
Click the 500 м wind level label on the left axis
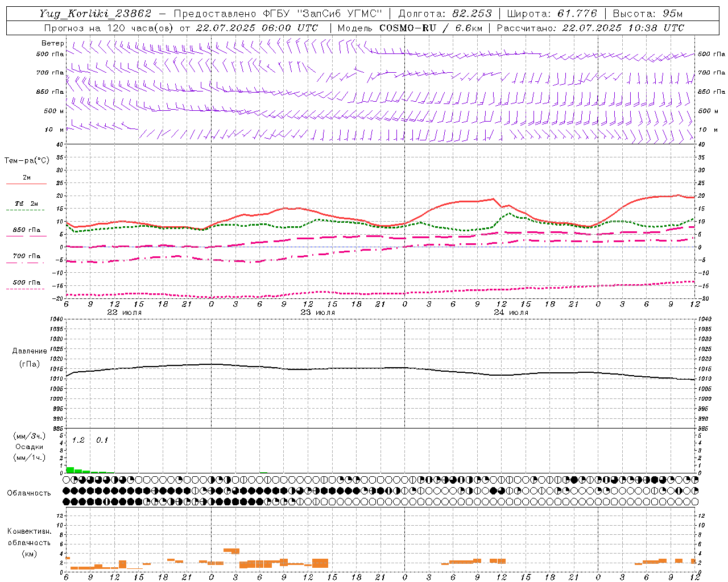(x=54, y=111)
